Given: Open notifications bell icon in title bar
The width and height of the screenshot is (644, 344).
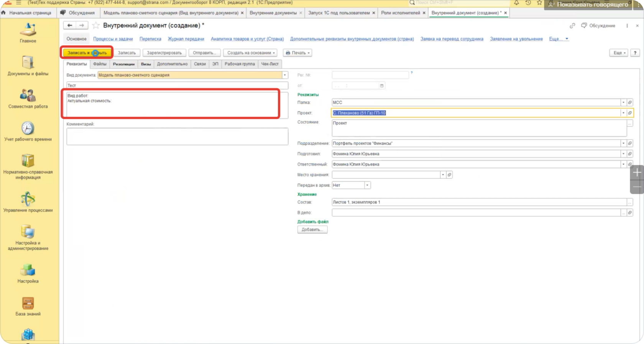Looking at the screenshot, I should [517, 3].
